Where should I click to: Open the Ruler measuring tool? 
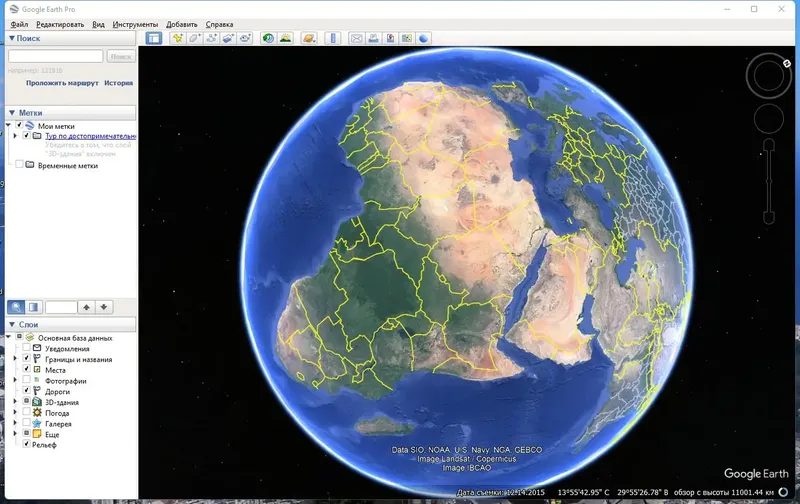coord(333,38)
